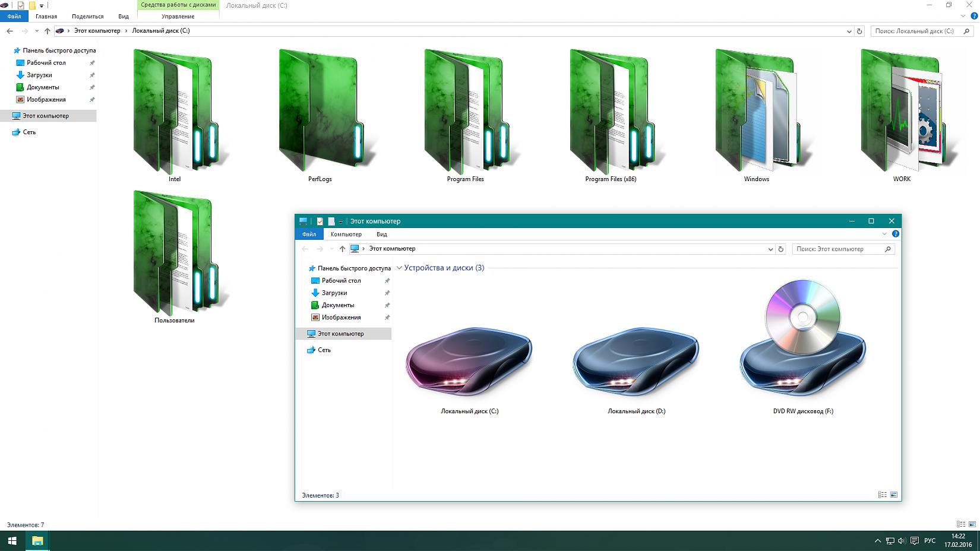Switch the РУС input language indicator
Image resolution: width=980 pixels, height=551 pixels.
pos(930,541)
